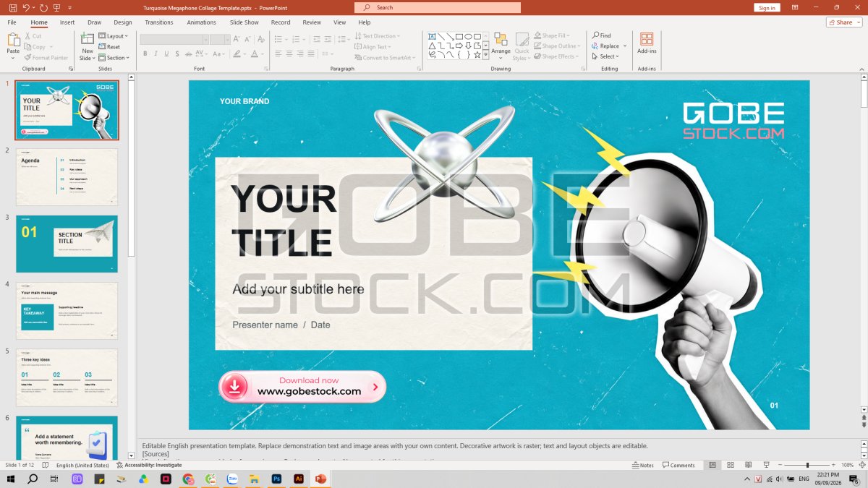
Task: Open the Review tab
Action: tap(312, 22)
